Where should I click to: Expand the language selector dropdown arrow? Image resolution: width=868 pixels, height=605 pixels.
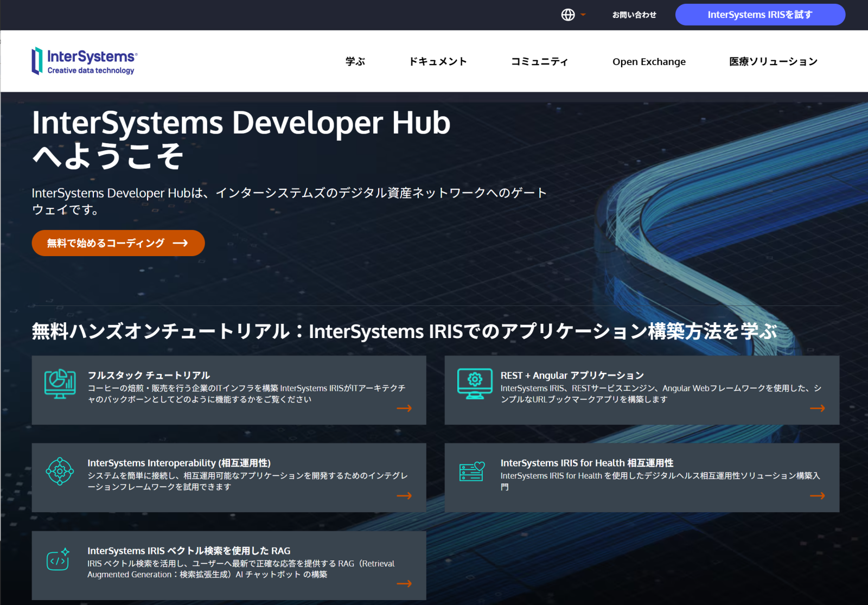click(583, 15)
